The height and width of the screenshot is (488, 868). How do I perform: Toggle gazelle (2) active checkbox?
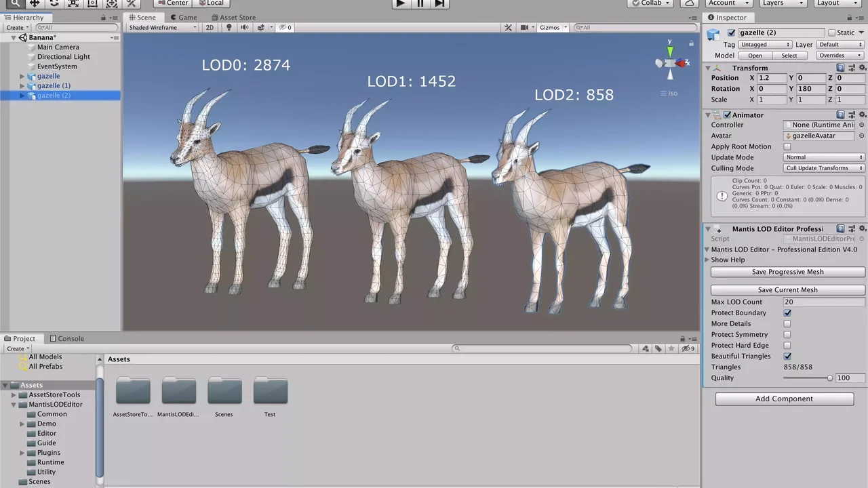pyautogui.click(x=731, y=33)
